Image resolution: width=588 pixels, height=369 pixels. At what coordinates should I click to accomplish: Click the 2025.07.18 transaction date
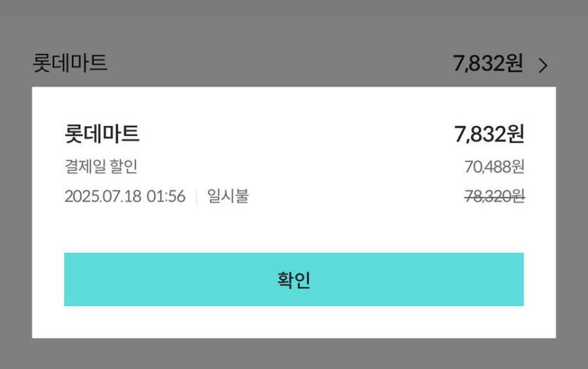103,196
